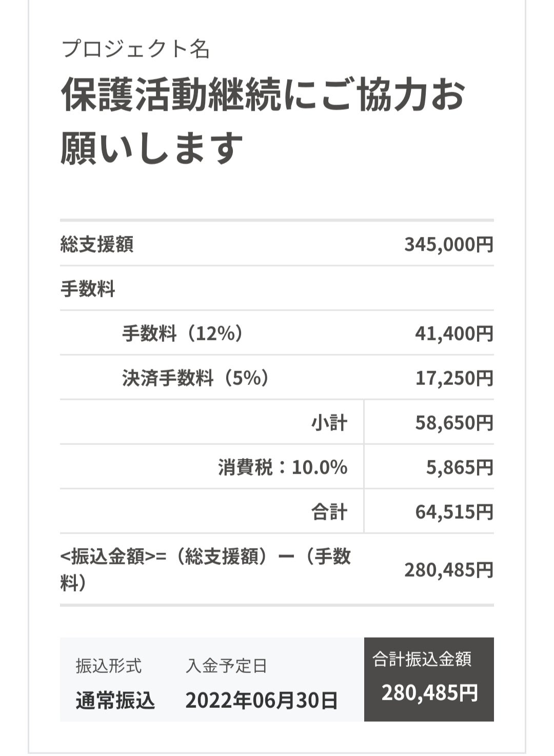Select the 41,400円 fee amount
Viewport: 554px width, 756px height.
[x=454, y=334]
